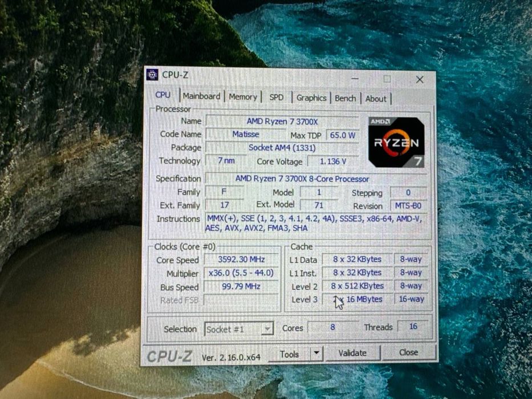Click the Clocks (Core #0) group label
The width and height of the screenshot is (532, 399).
point(185,247)
